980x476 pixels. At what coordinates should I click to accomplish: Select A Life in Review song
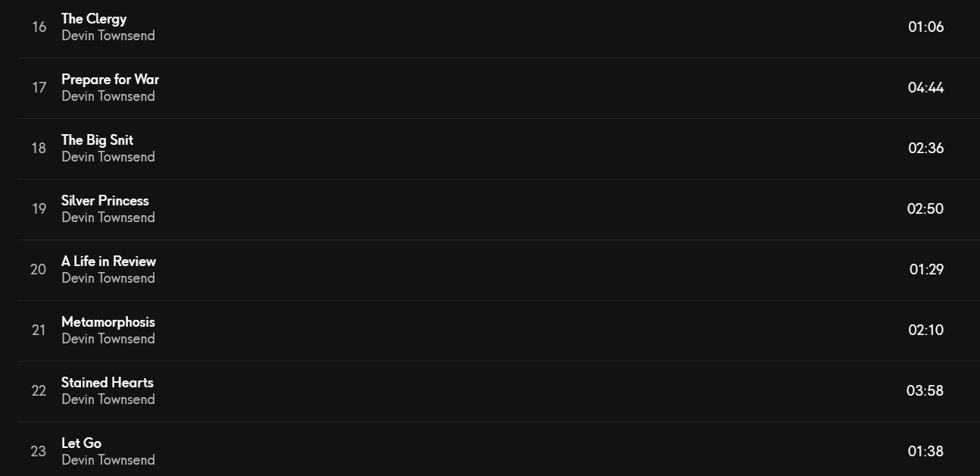click(x=108, y=261)
